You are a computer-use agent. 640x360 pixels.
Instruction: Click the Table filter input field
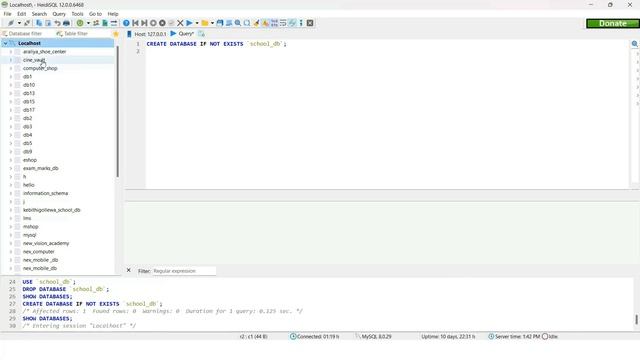pos(82,34)
